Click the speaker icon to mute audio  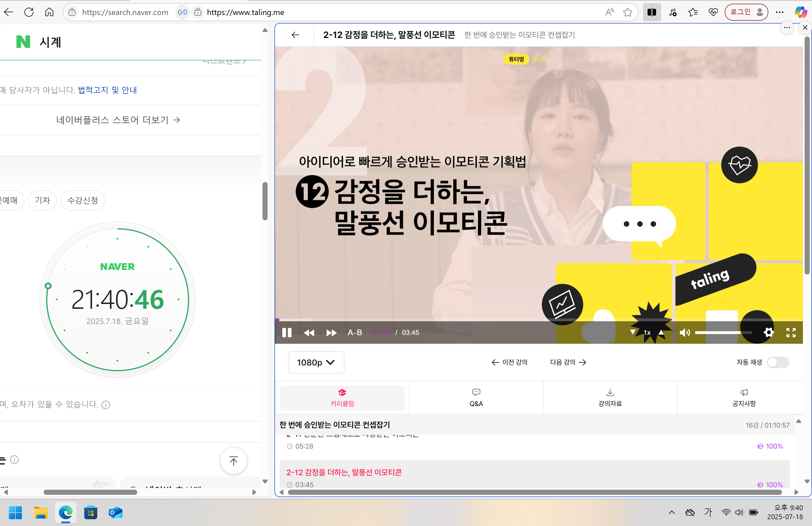685,333
